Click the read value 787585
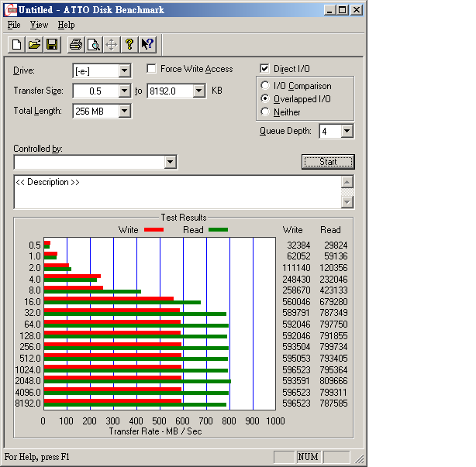Screen dimensions: 476x467 click(x=333, y=403)
